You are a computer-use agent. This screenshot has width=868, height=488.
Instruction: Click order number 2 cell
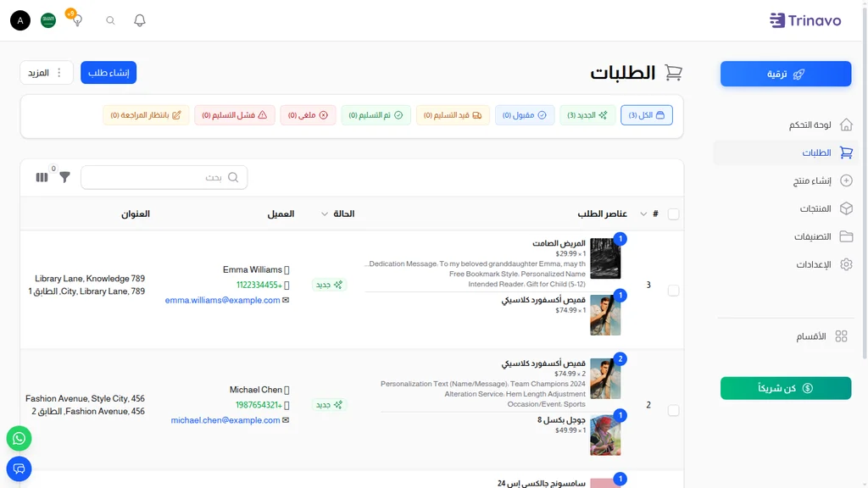click(x=648, y=405)
